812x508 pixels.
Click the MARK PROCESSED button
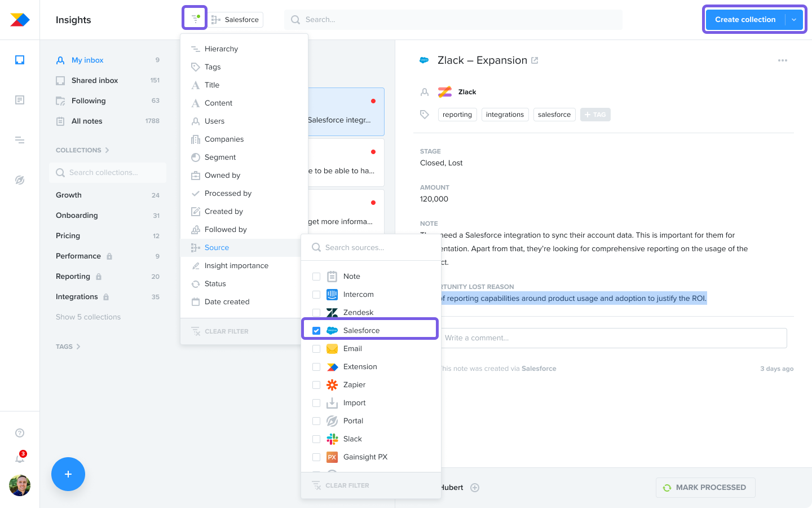(705, 488)
